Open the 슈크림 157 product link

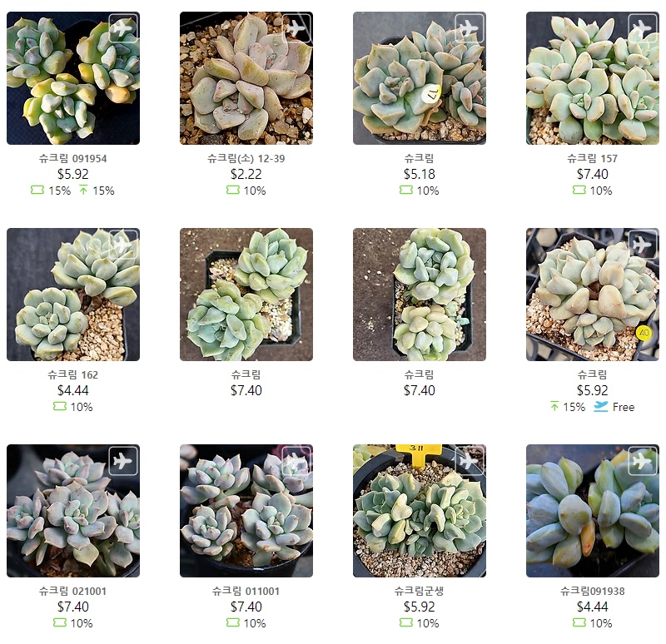coord(593,158)
